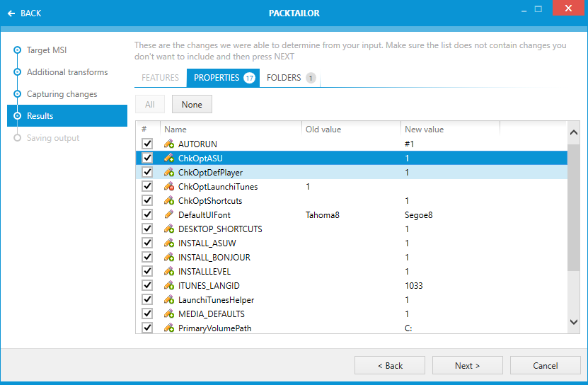Viewport: 588px width, 385px height.
Task: Toggle the INSTALLLEVEL checkbox
Action: [147, 271]
